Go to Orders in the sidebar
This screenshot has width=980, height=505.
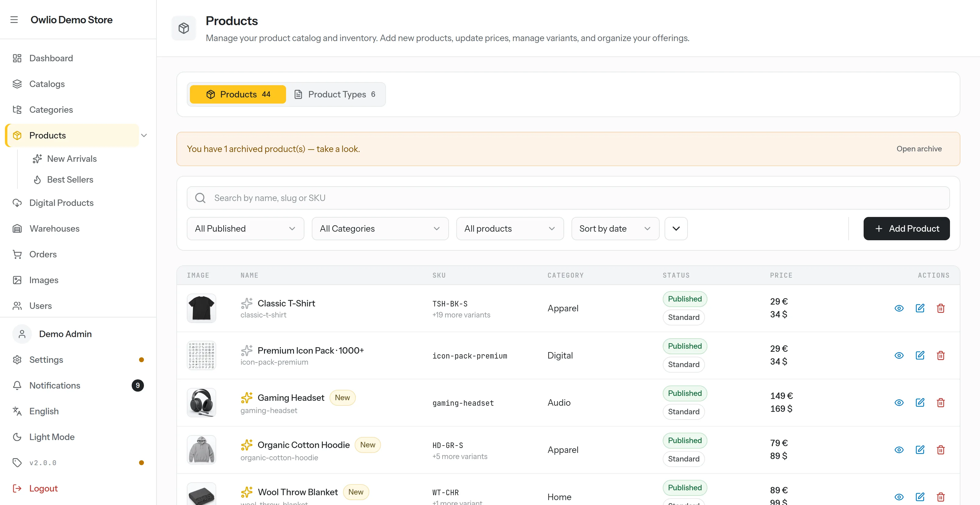[78, 254]
